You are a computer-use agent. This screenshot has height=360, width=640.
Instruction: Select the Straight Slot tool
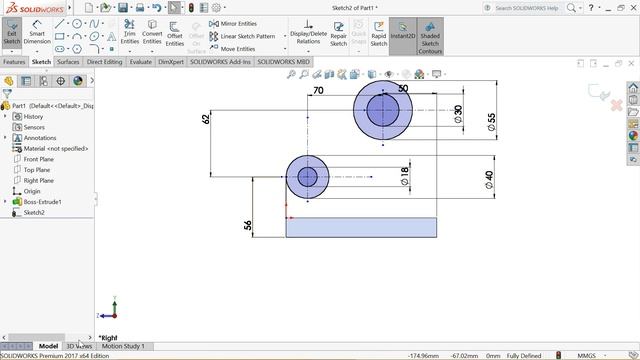(x=60, y=49)
